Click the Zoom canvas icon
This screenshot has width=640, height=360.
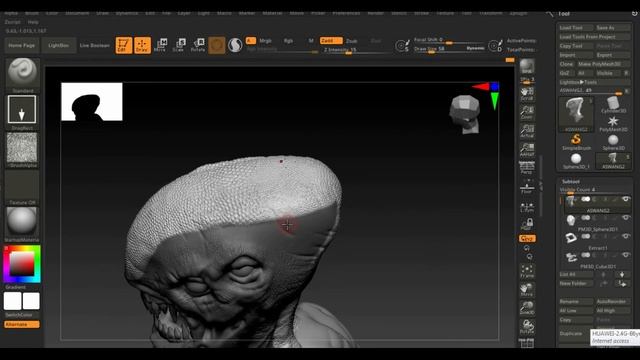tap(527, 112)
